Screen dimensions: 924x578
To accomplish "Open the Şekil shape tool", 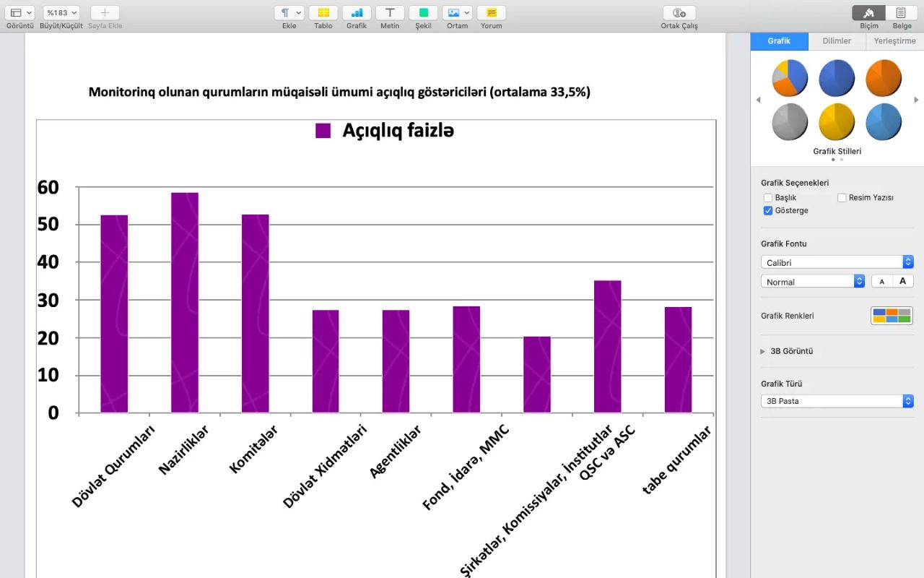I will (x=423, y=13).
